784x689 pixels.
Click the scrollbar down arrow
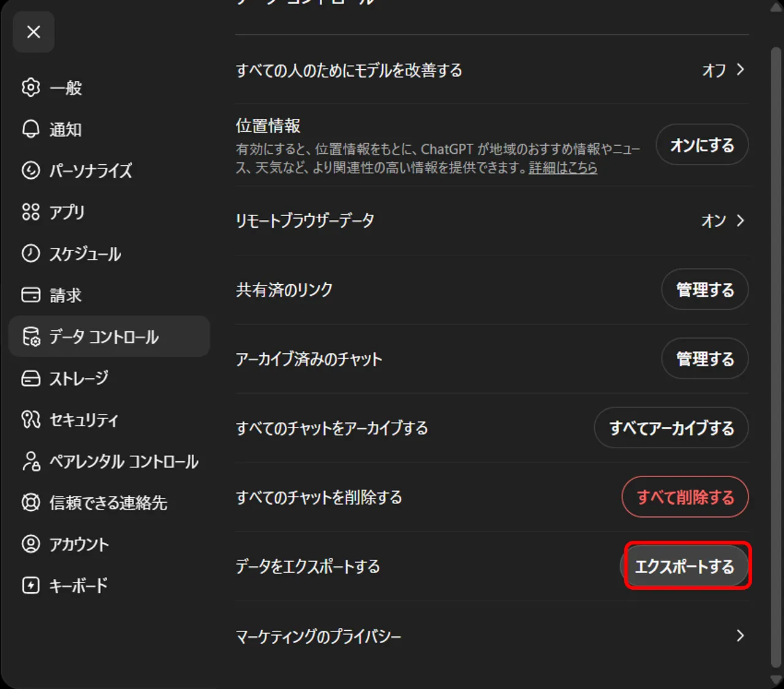(x=776, y=680)
